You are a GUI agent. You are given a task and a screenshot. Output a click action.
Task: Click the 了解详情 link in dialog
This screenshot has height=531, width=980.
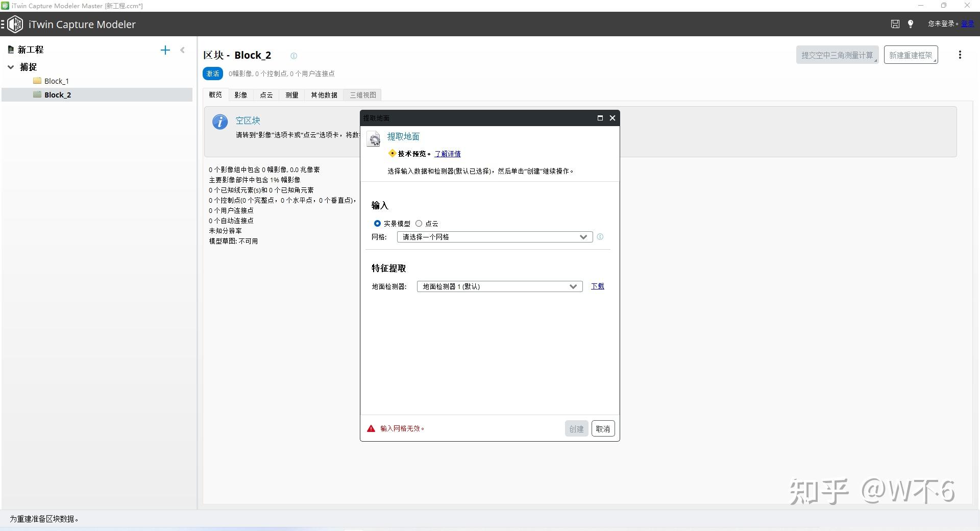(447, 154)
